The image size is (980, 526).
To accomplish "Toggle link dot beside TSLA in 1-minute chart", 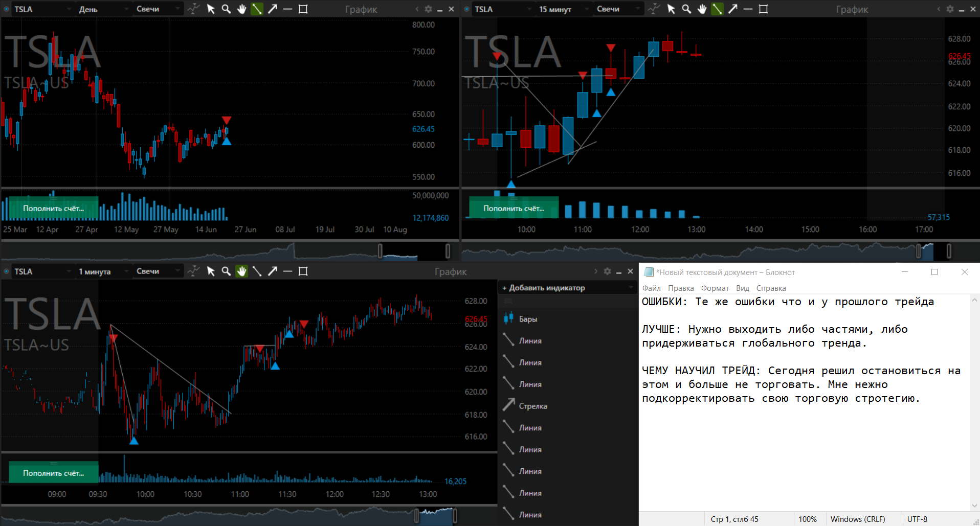I will (6, 271).
